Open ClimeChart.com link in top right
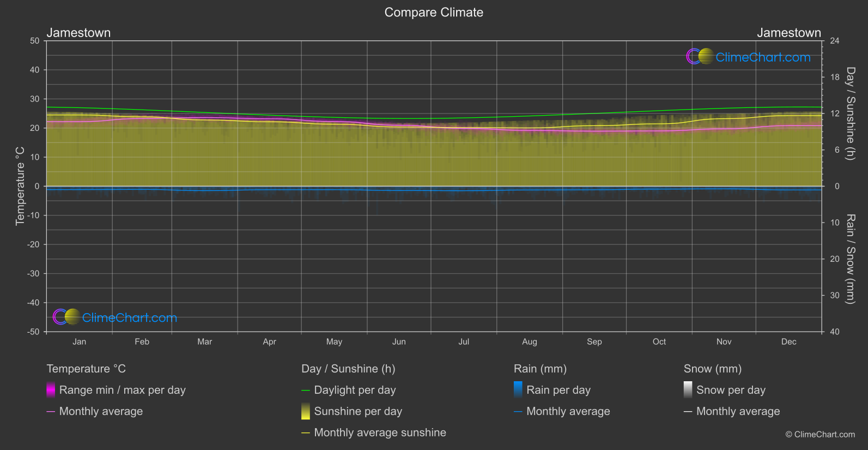Image resolution: width=868 pixels, height=450 pixels. coord(763,57)
